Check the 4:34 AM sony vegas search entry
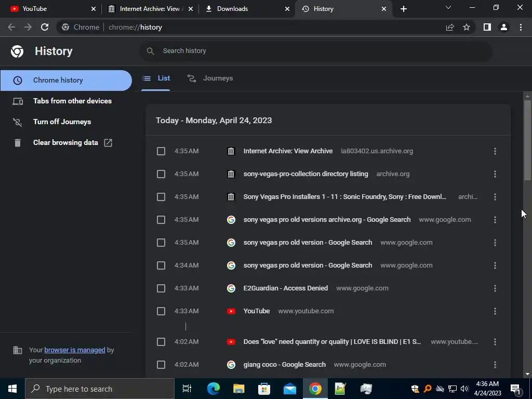The height and width of the screenshot is (399, 532). coord(161,265)
